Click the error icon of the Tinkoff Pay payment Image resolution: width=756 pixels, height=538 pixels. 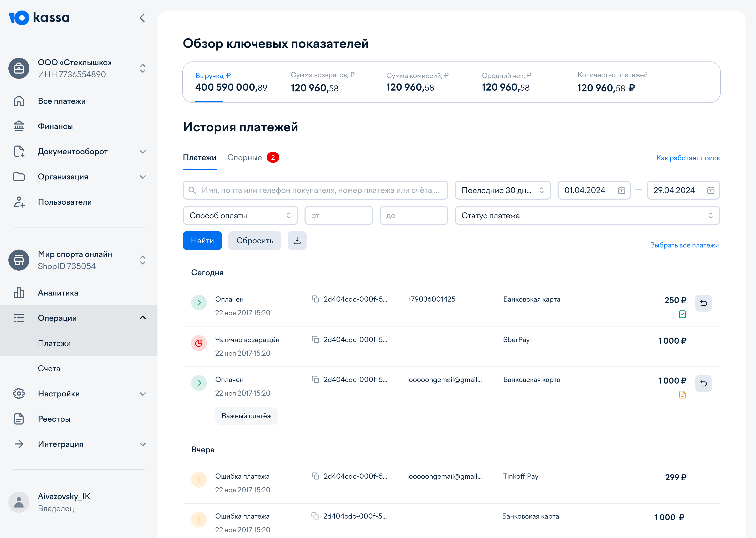point(199,480)
